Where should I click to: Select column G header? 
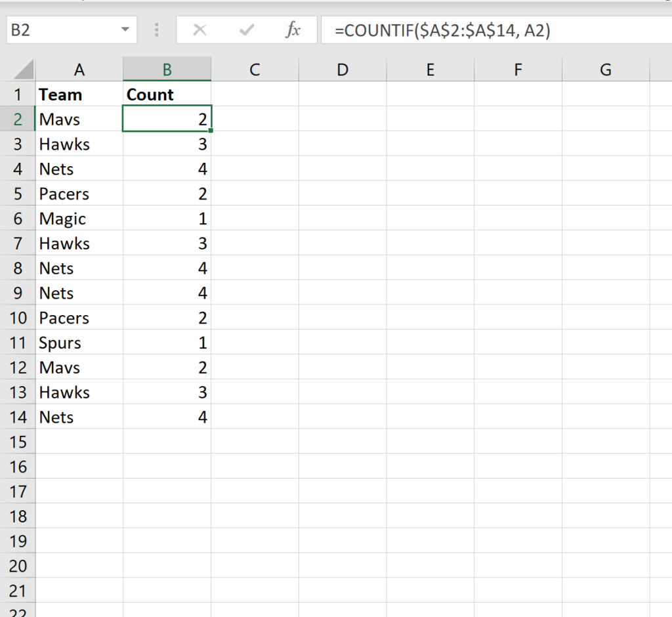[606, 69]
